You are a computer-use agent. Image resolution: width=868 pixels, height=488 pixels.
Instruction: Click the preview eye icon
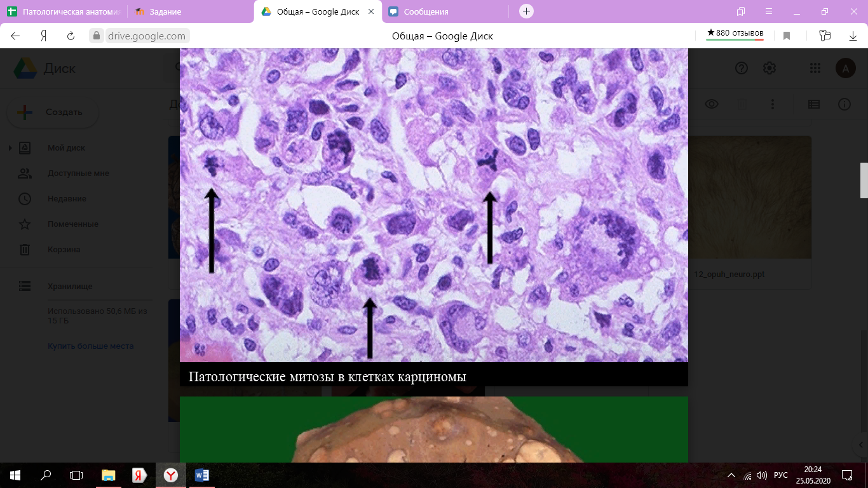(x=712, y=104)
